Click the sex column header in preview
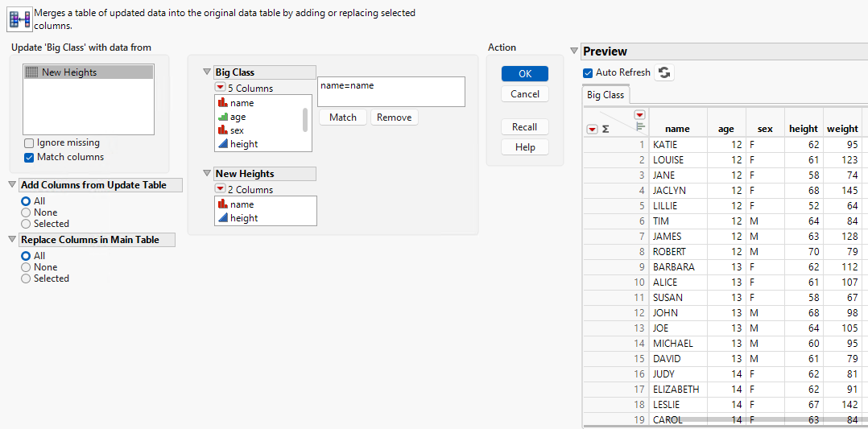Viewport: 868px width, 429px height. click(x=765, y=129)
